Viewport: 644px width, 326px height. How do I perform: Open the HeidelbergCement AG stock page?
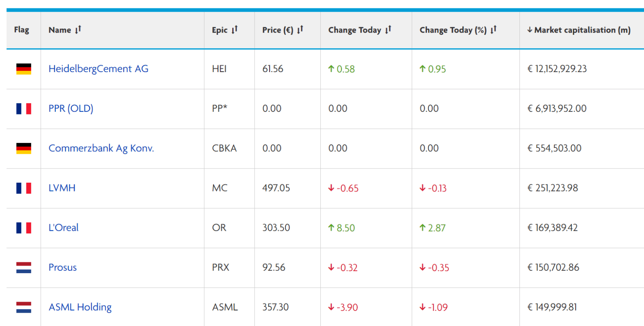click(x=99, y=69)
